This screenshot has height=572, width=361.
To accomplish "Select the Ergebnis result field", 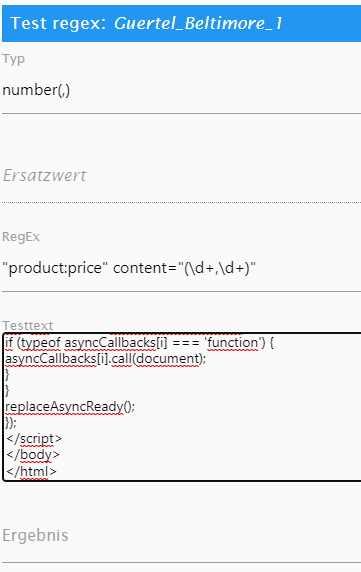I will (x=181, y=535).
